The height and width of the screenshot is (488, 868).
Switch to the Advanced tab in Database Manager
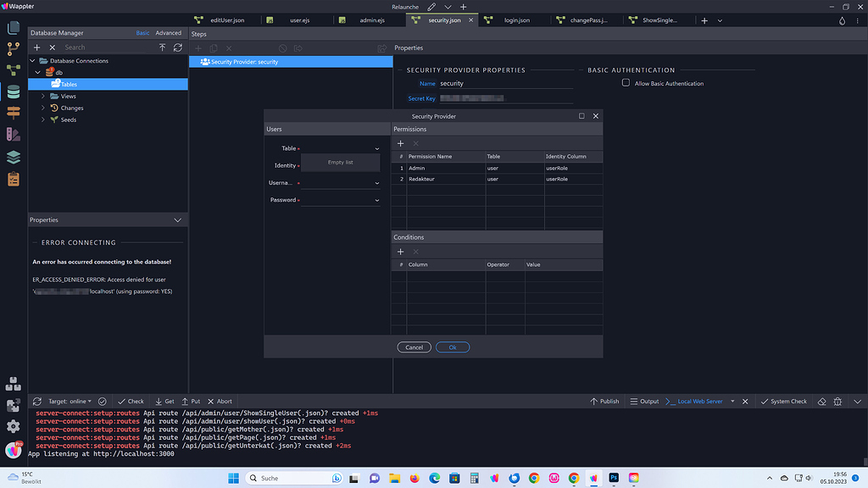click(169, 32)
